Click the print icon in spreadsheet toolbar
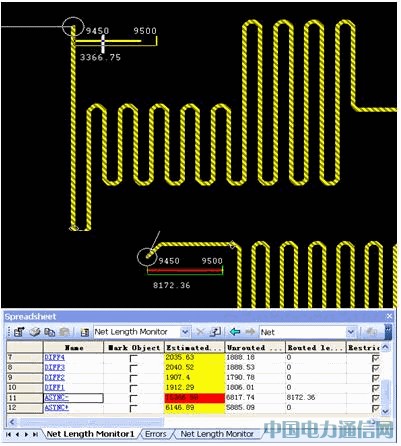401x446 pixels. pos(35,332)
